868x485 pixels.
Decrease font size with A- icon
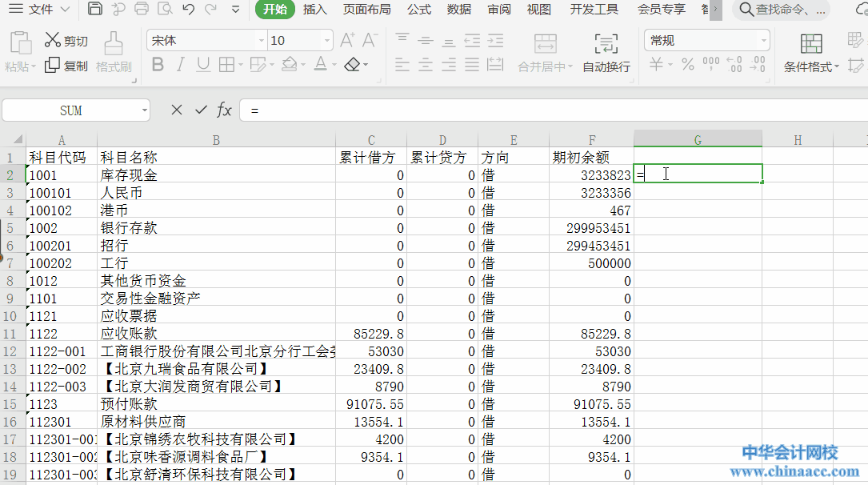point(370,40)
